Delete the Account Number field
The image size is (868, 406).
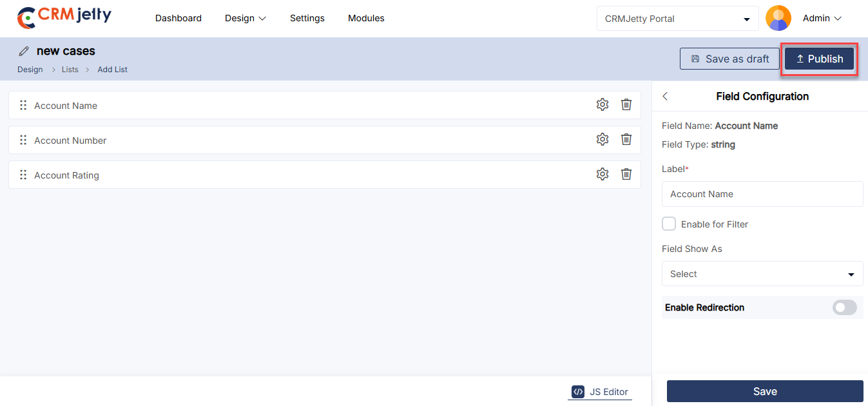tap(626, 139)
